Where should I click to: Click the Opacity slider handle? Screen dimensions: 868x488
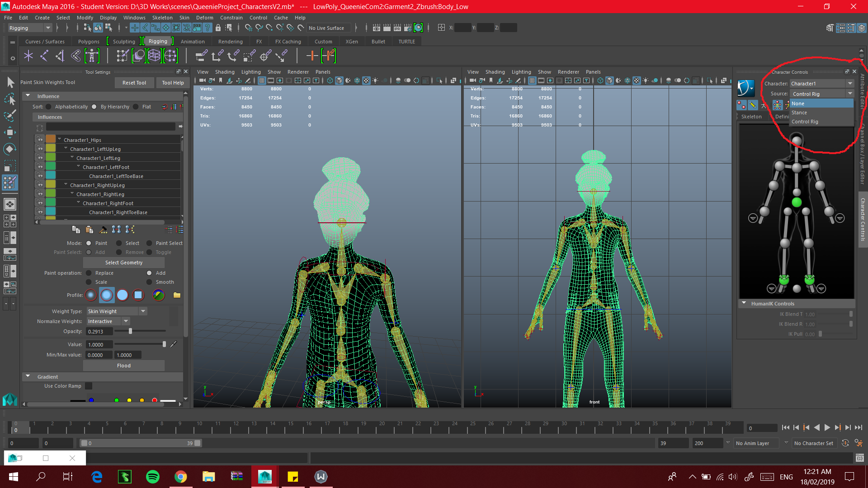coord(131,331)
